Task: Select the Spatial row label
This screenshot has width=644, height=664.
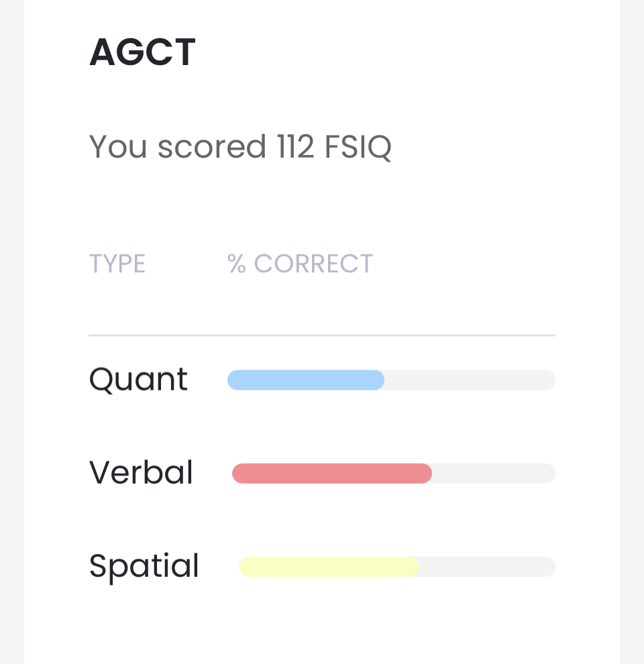Action: pos(144,566)
